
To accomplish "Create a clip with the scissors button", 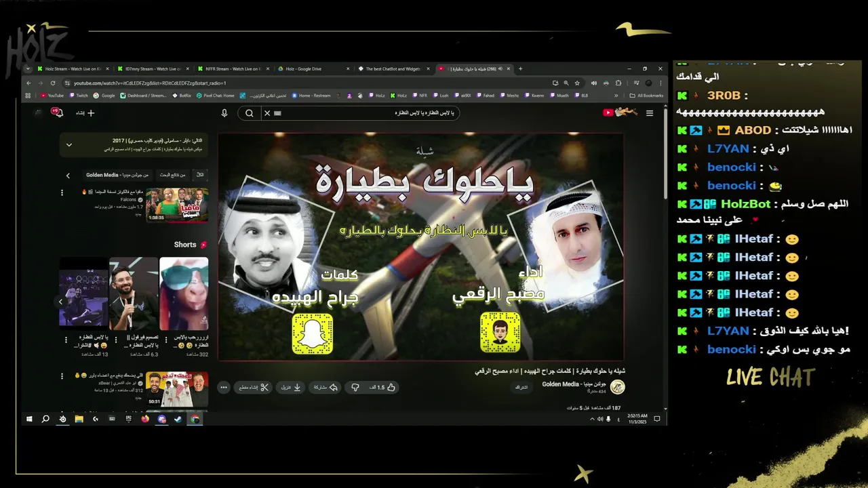I will coord(254,388).
